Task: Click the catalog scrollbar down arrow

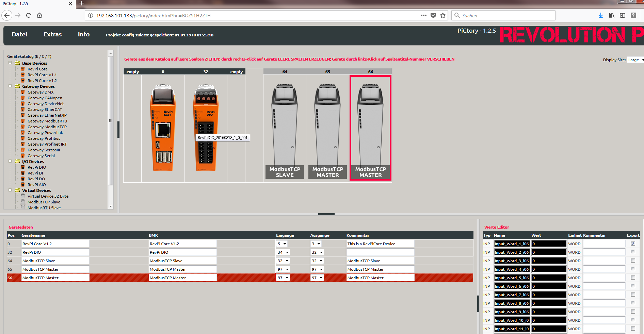Action: pyautogui.click(x=110, y=206)
